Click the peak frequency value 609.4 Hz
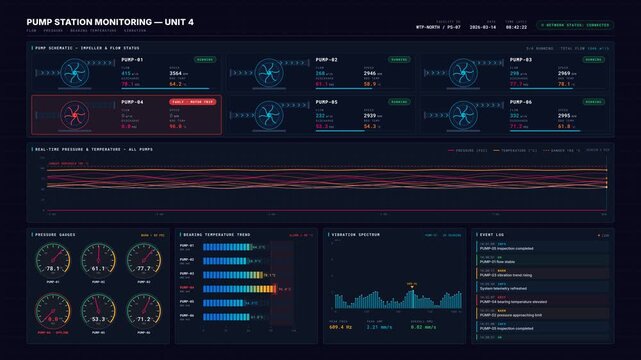 tap(341, 327)
